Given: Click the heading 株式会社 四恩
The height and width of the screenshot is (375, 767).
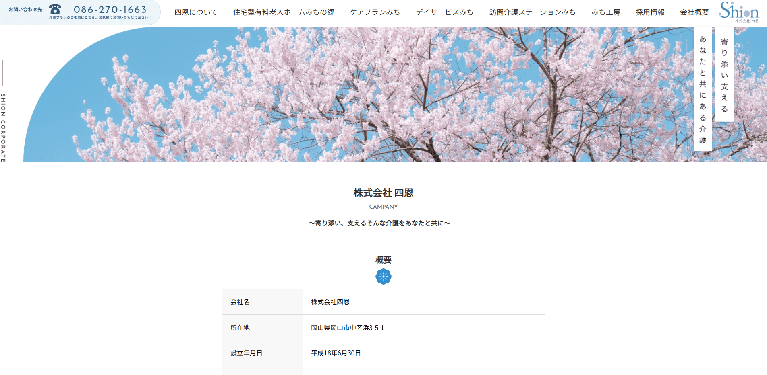Looking at the screenshot, I should pyautogui.click(x=384, y=193).
